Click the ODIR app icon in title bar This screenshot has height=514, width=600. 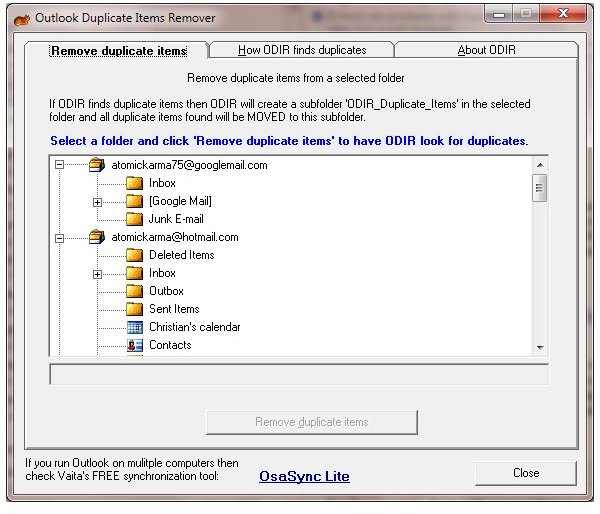(21, 18)
